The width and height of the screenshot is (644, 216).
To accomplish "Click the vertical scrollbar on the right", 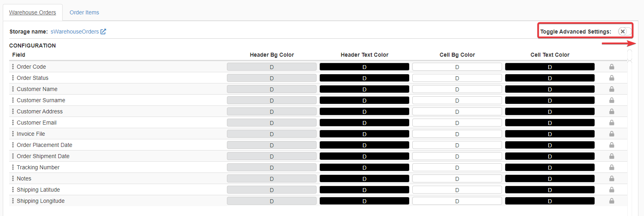I will 630,132.
